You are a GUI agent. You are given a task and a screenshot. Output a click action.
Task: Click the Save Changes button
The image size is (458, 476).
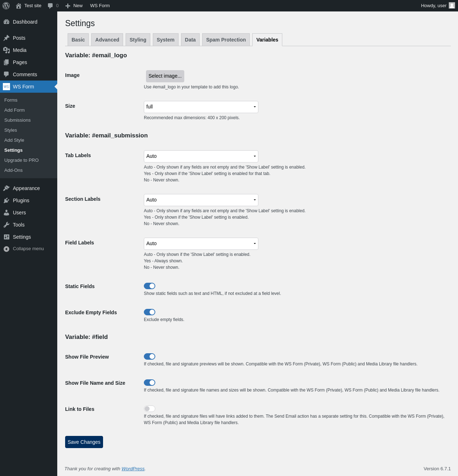84,442
